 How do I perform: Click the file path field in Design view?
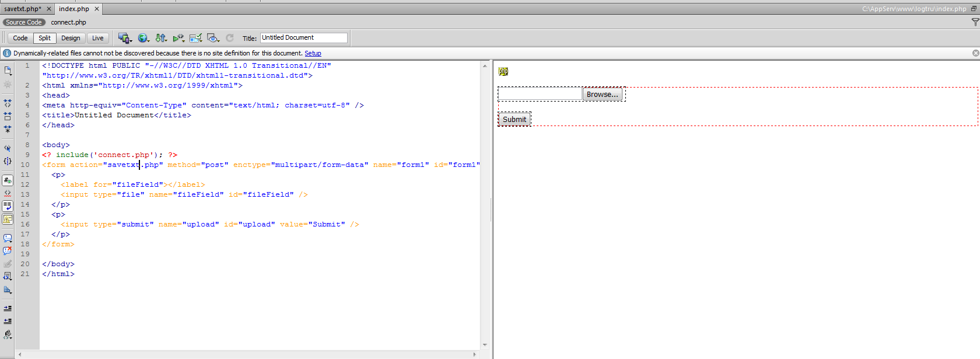tap(540, 94)
